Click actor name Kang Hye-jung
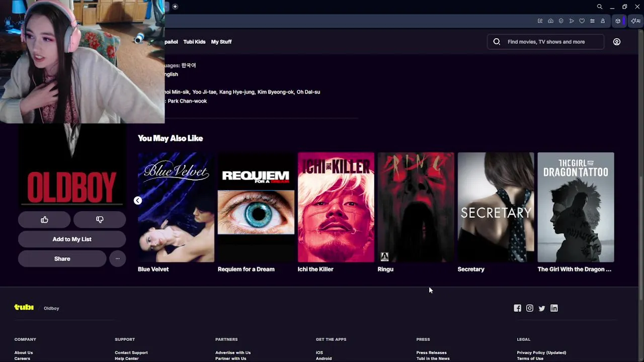Screen dimensions: 644x362 (236, 92)
